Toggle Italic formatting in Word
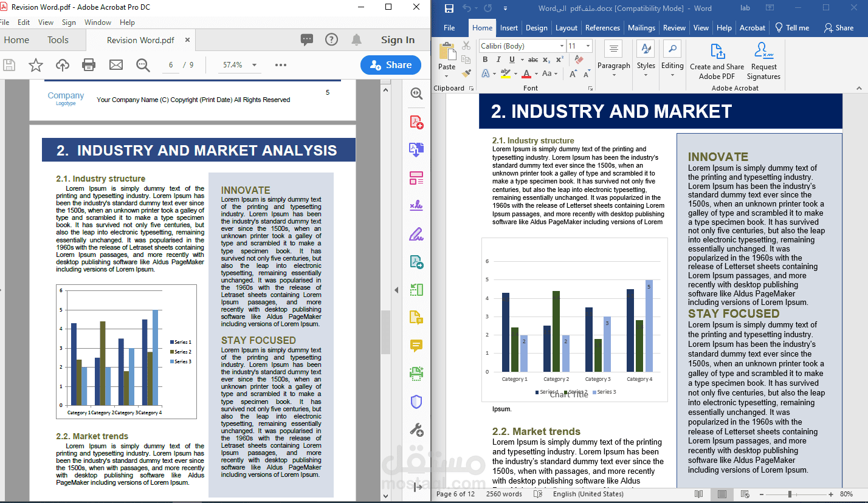The height and width of the screenshot is (503, 868). (x=498, y=60)
